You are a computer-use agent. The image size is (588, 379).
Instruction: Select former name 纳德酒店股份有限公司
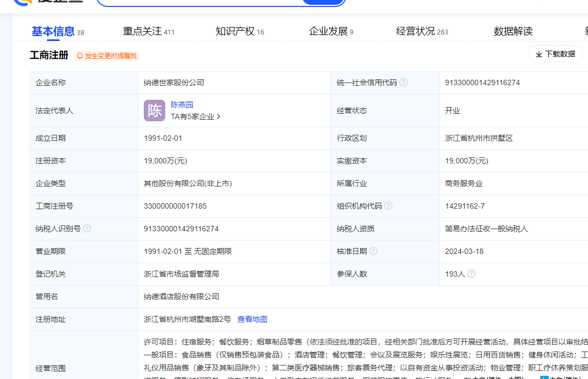click(x=181, y=297)
